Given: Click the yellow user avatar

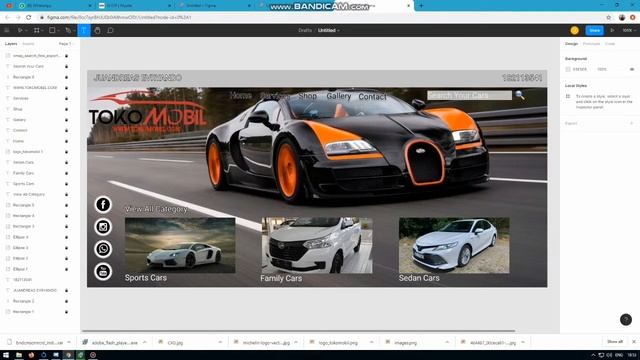Looking at the screenshot, I should [574, 30].
